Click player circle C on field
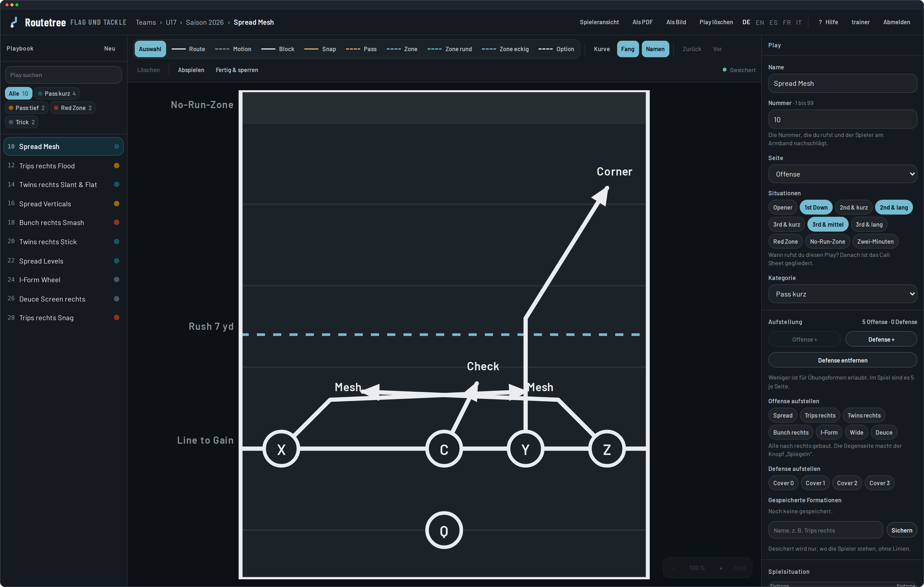This screenshot has width=924, height=587. tap(444, 449)
